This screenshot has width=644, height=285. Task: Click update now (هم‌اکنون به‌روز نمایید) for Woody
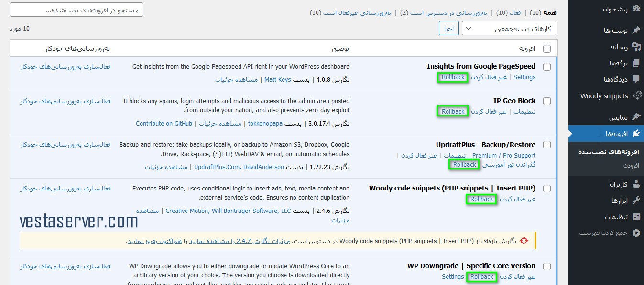[x=154, y=241]
